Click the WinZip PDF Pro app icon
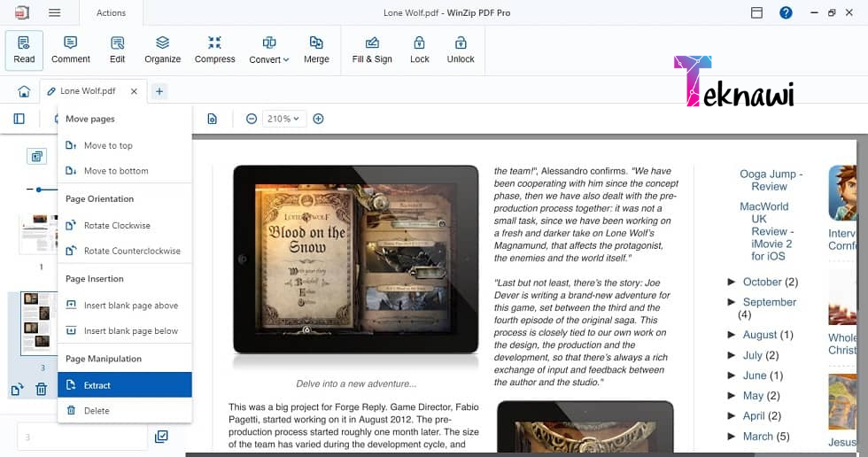Viewport: 868px width, 457px height. click(21, 12)
